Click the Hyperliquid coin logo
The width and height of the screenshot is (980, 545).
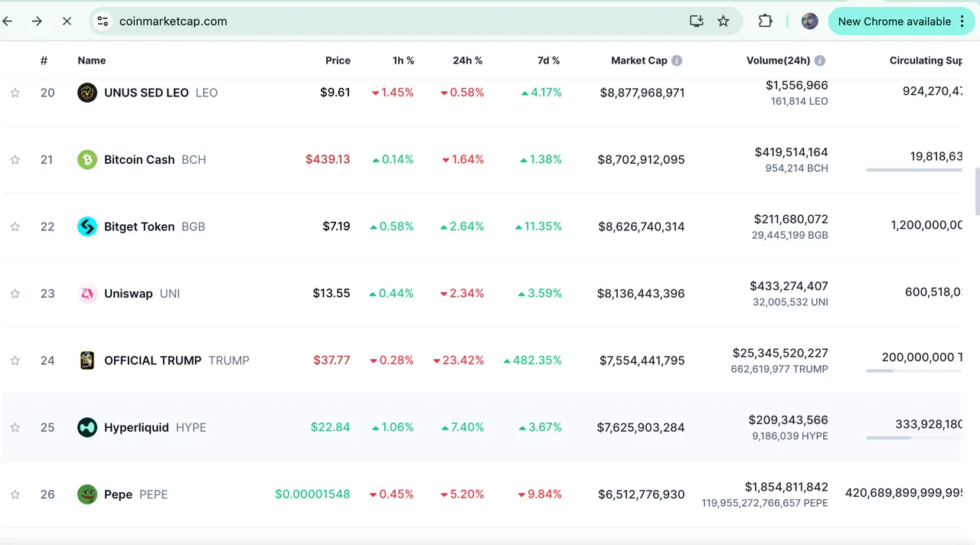pyautogui.click(x=87, y=427)
